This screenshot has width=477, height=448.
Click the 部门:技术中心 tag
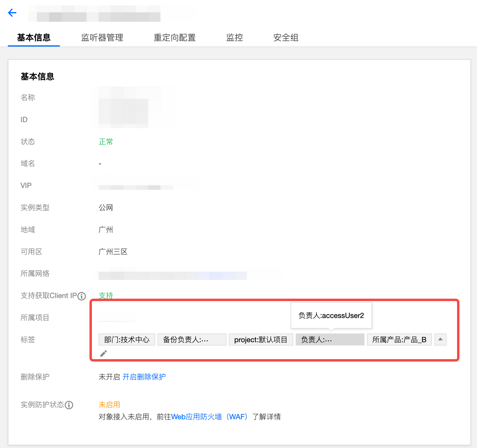click(127, 340)
